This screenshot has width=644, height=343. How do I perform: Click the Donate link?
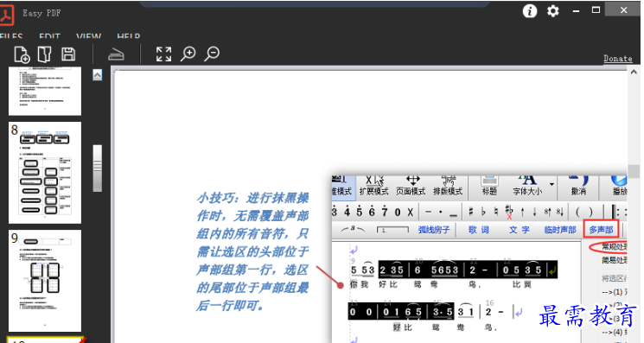618,59
